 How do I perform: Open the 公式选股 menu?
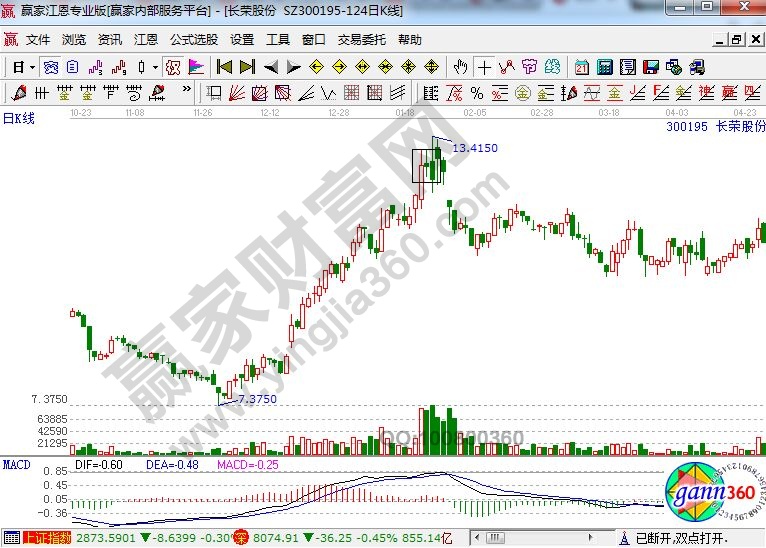point(193,40)
